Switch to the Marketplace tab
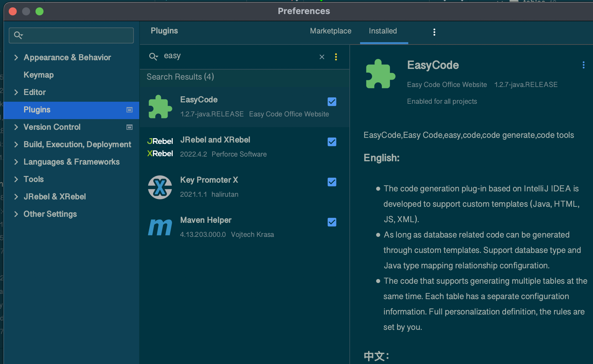Screen dimensions: 593x364 point(331,31)
